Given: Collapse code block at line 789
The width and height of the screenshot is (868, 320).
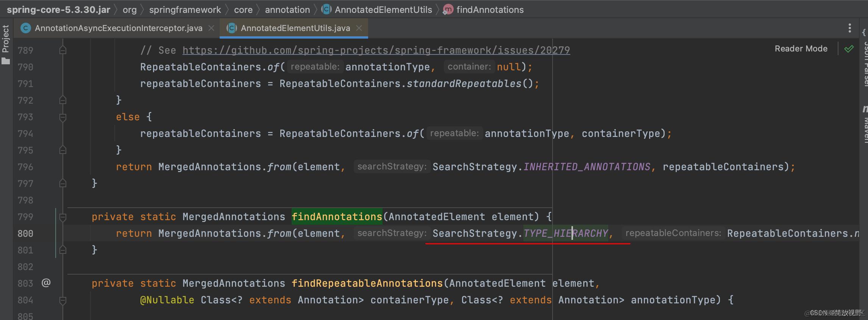Looking at the screenshot, I should click(63, 50).
